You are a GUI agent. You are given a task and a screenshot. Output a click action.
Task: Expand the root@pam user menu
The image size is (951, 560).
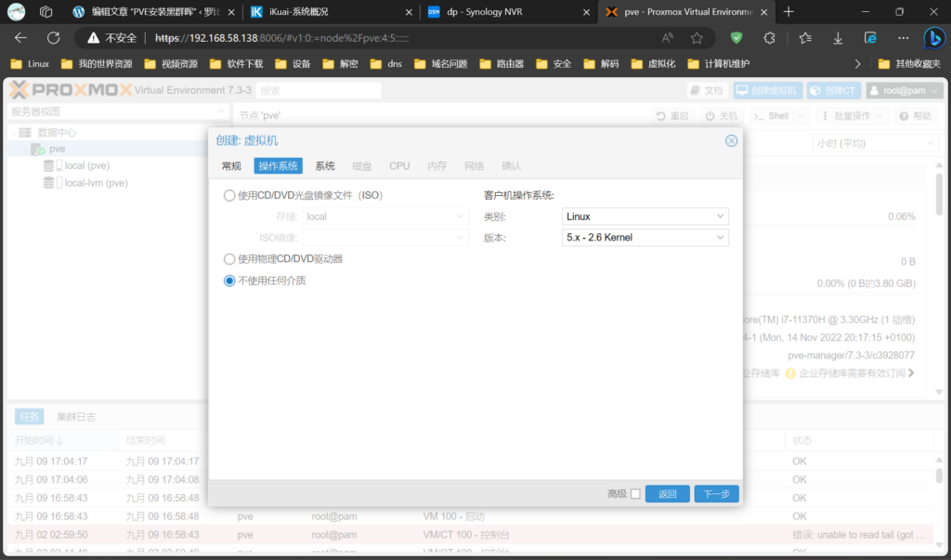click(x=905, y=91)
